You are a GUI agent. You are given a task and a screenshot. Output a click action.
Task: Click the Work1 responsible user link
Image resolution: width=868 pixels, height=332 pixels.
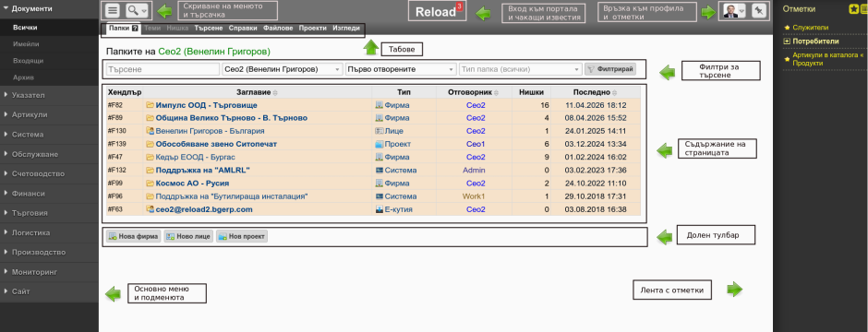click(474, 196)
